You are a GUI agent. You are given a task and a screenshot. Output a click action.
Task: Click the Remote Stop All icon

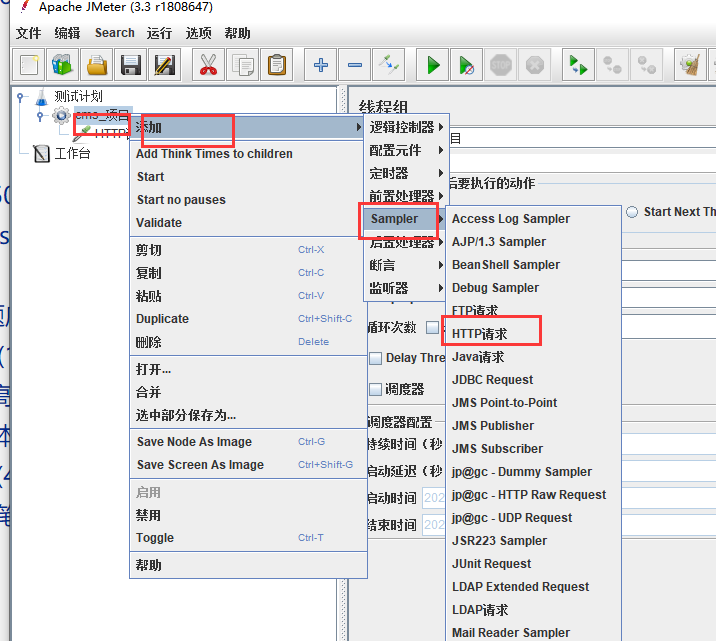pos(612,65)
